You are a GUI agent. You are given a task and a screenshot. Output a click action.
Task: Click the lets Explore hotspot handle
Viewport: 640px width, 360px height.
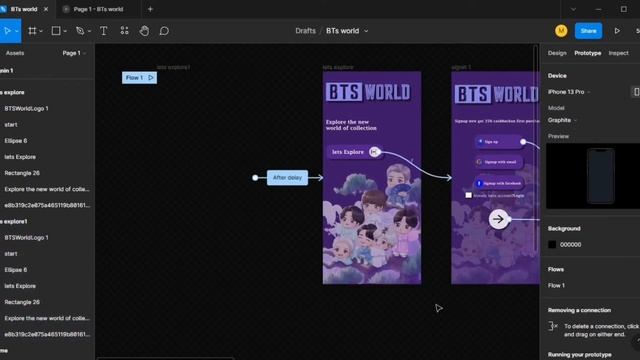coord(374,152)
